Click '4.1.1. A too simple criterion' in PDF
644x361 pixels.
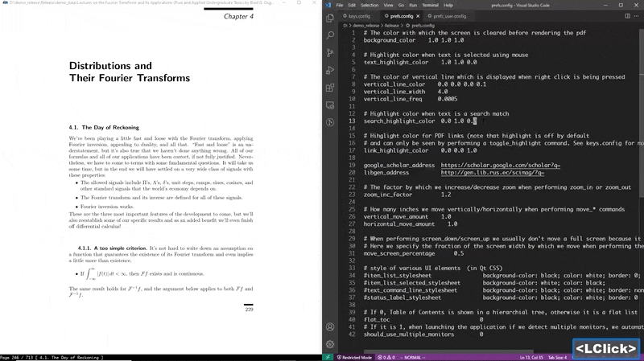112,248
